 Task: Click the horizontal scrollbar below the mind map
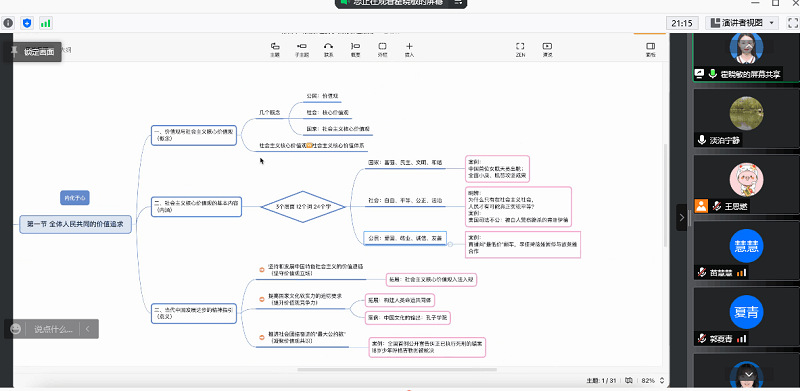click(x=397, y=370)
